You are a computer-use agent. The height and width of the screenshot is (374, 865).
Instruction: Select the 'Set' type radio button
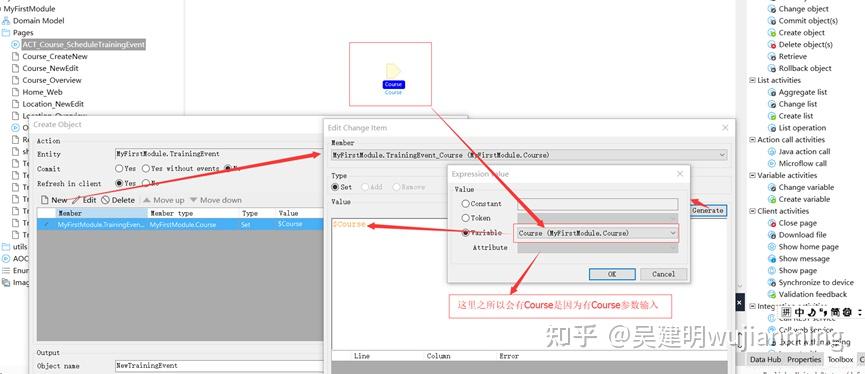335,187
